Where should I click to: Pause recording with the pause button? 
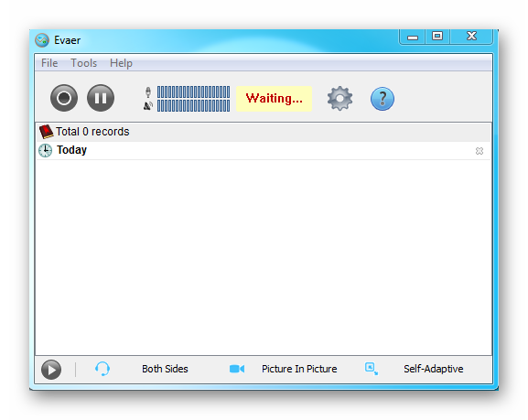[x=101, y=98]
